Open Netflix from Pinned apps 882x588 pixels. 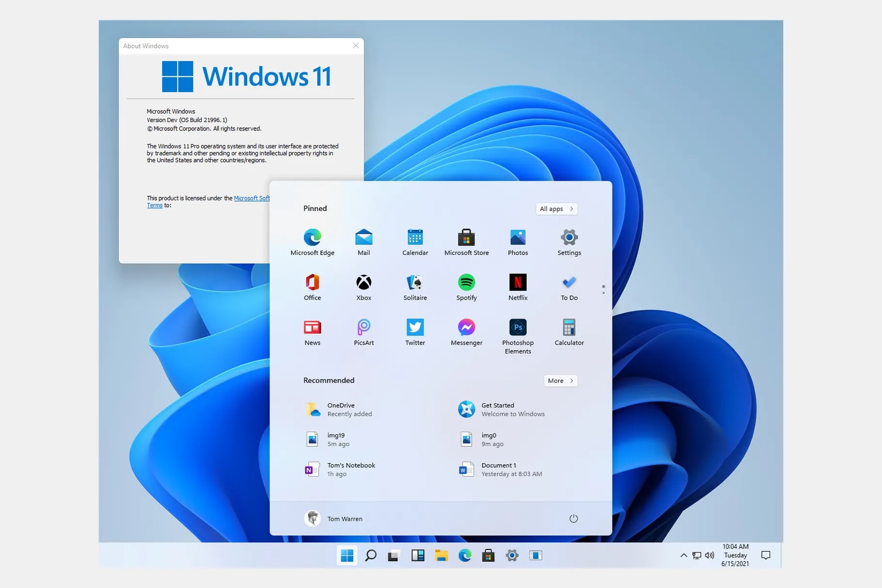coord(518,286)
